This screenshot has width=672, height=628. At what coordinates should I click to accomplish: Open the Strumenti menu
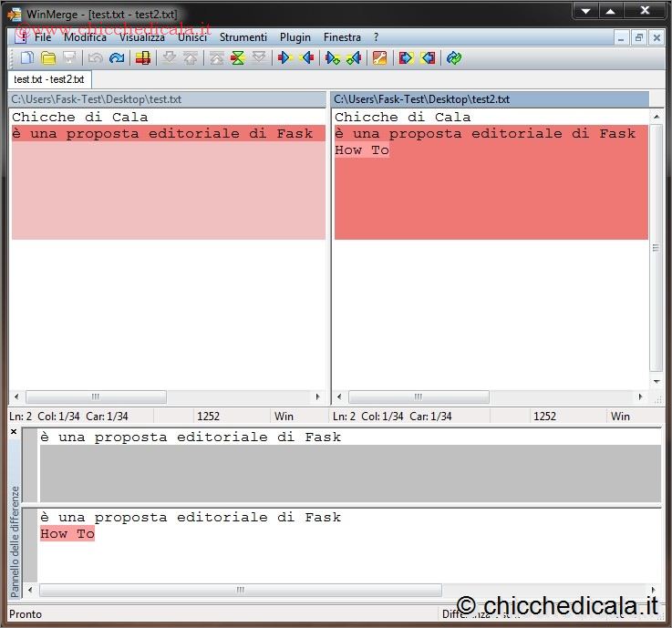pos(243,37)
